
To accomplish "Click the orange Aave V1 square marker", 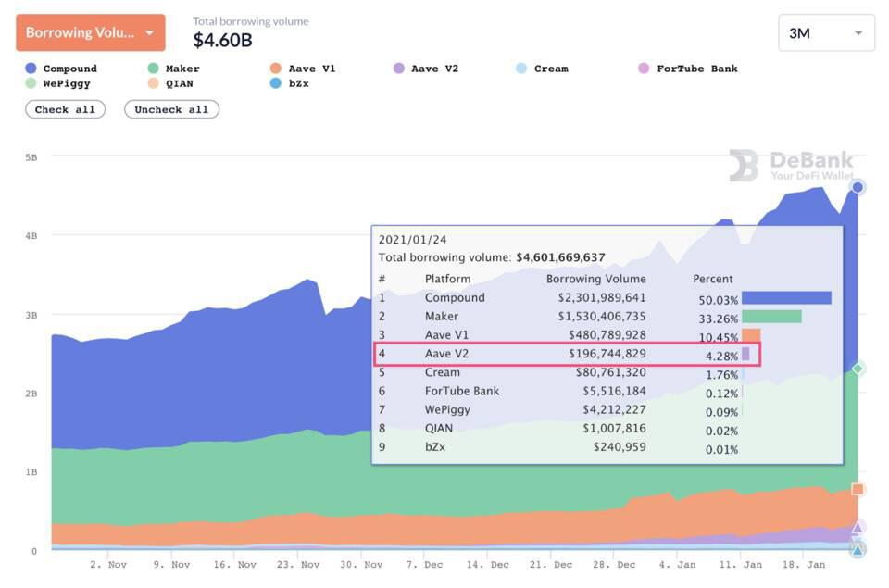I will click(858, 489).
